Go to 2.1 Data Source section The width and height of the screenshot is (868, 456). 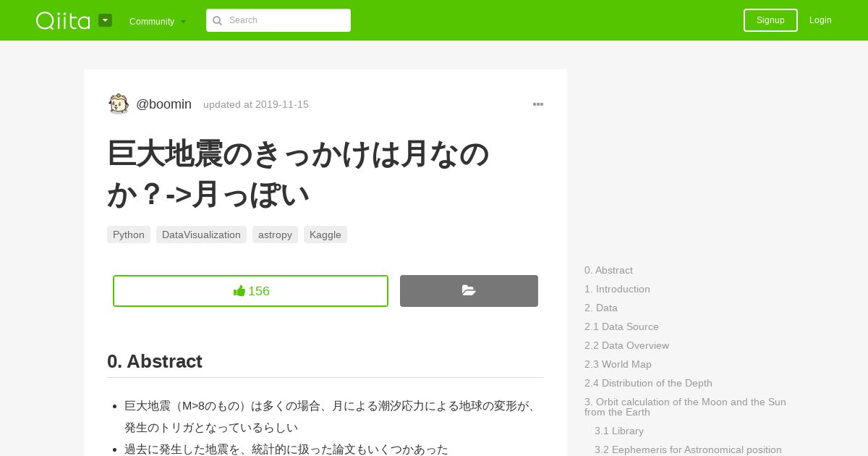[x=621, y=326]
